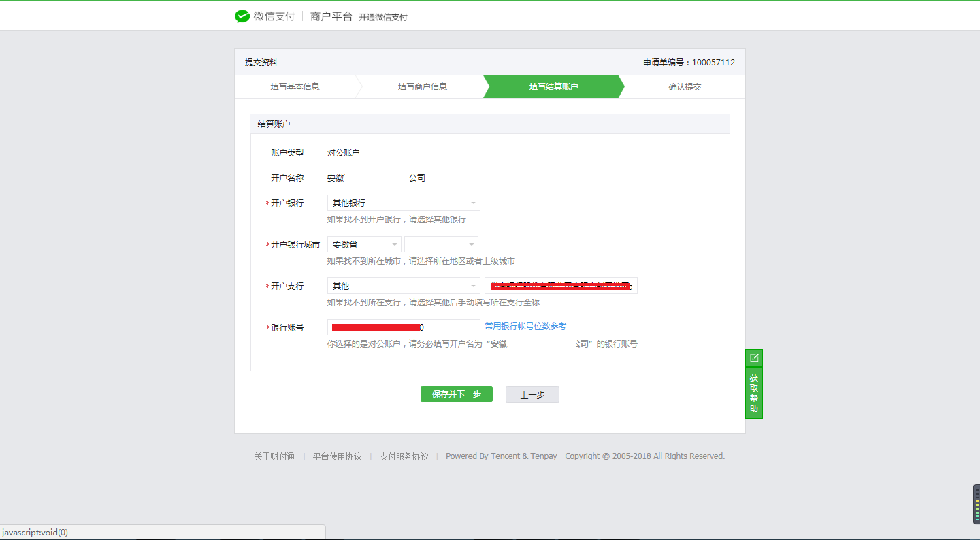Image resolution: width=980 pixels, height=540 pixels.
Task: Open the 开户银行 bank dropdown showing 其他银行
Action: point(403,203)
